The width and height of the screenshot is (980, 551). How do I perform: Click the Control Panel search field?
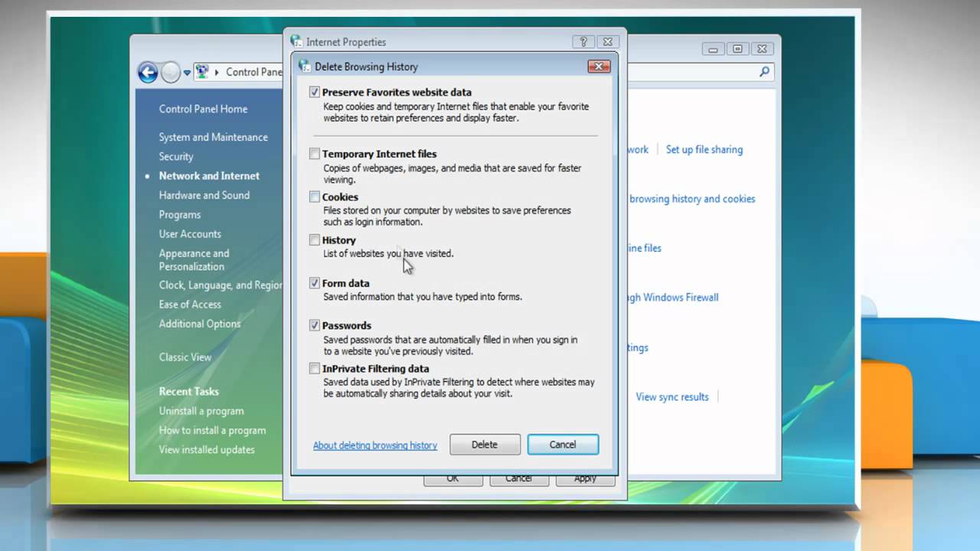point(700,72)
